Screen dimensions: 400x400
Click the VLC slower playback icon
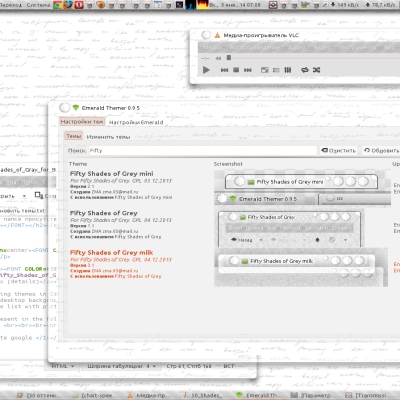[x=218, y=58]
